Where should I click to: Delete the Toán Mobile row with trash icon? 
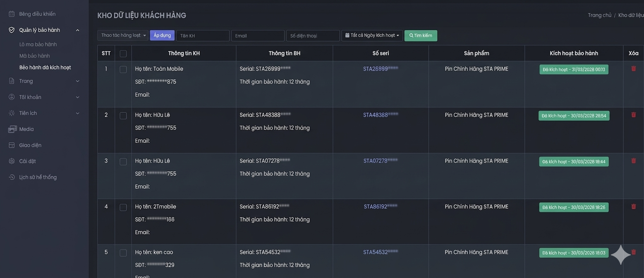coord(633,69)
